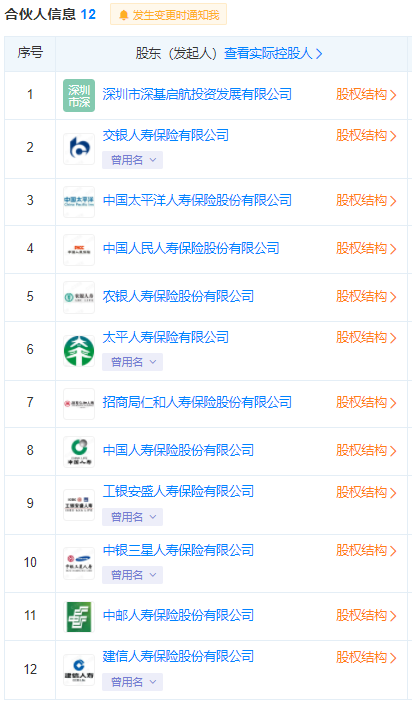The width and height of the screenshot is (412, 704).
Task: Click the 合伙人信息 section title
Action: (40, 14)
